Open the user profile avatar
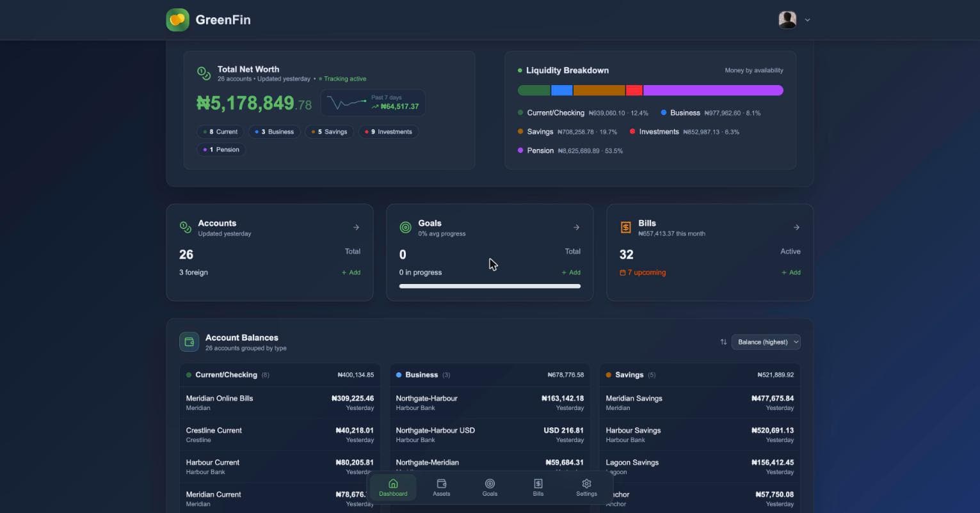 coord(787,20)
